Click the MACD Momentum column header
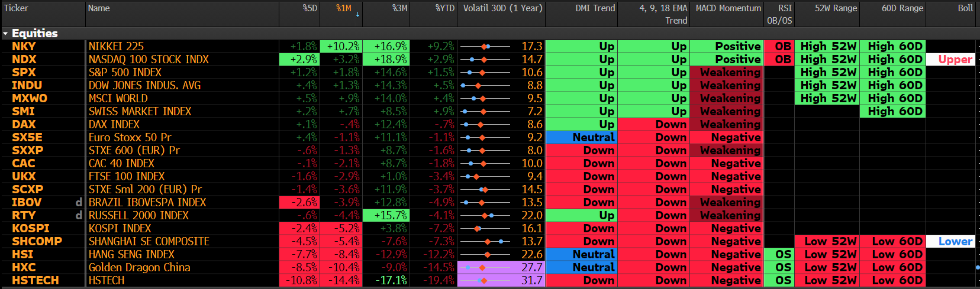This screenshot has width=980, height=289. (x=728, y=8)
